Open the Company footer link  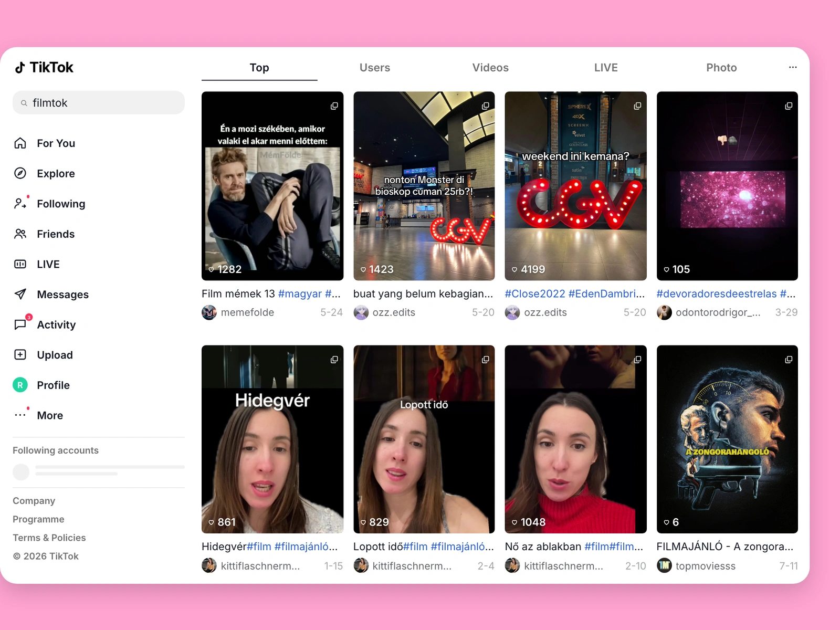tap(34, 501)
